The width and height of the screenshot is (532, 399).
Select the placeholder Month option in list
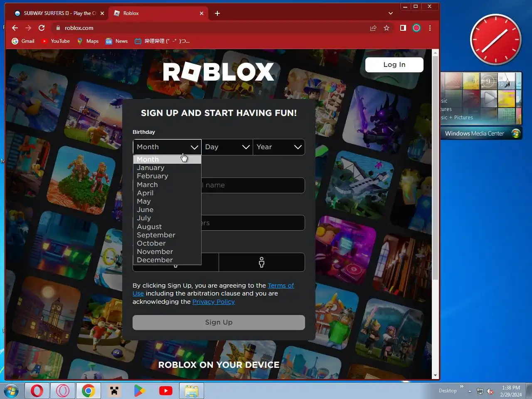[x=167, y=160]
